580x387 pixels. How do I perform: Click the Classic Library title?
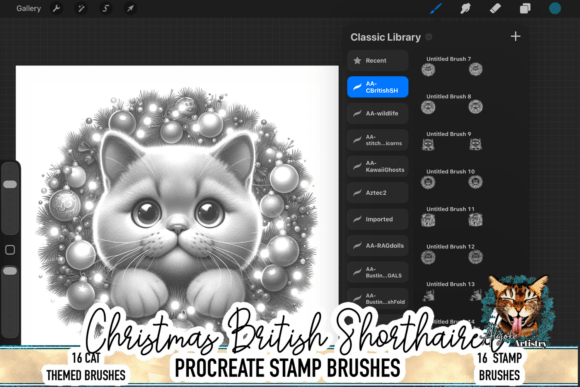click(x=385, y=37)
